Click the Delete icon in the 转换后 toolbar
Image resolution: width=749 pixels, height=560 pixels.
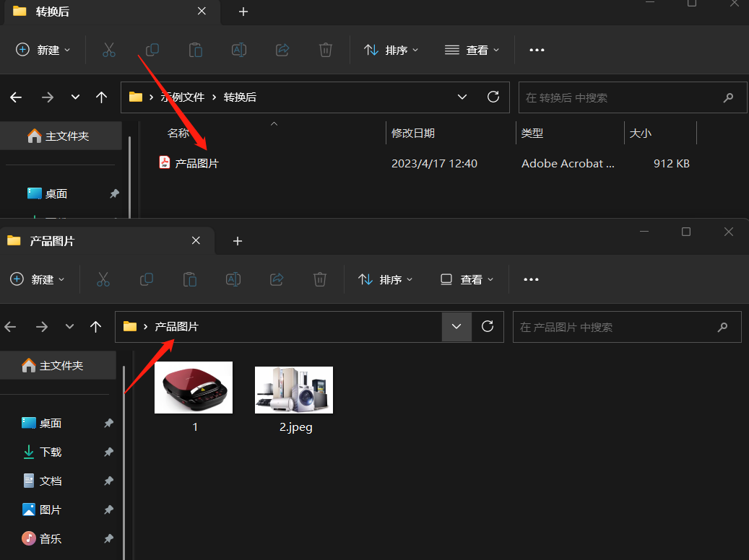[x=325, y=50]
